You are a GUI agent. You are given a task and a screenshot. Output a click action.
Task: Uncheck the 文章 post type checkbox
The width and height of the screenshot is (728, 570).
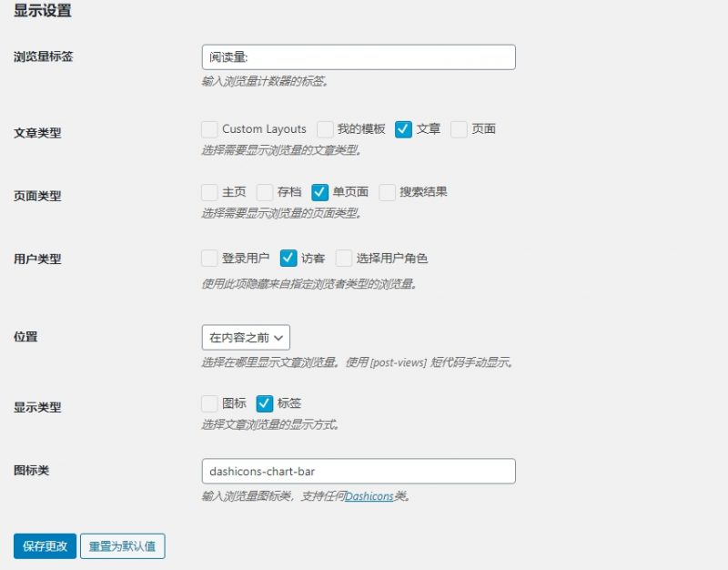[x=404, y=129]
